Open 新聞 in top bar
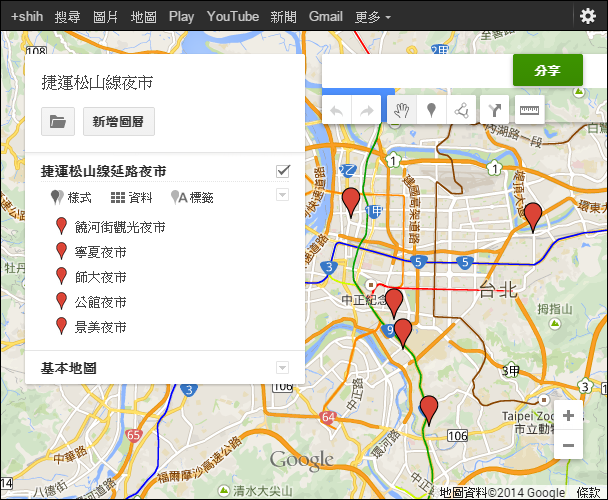This screenshot has height=500, width=608. tap(283, 17)
